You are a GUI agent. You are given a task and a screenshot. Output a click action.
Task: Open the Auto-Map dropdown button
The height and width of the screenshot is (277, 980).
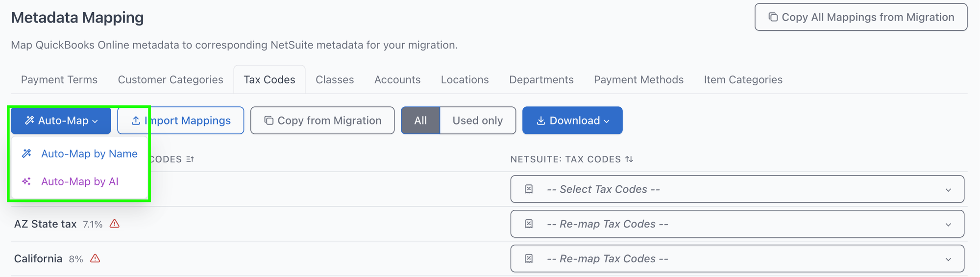point(61,121)
